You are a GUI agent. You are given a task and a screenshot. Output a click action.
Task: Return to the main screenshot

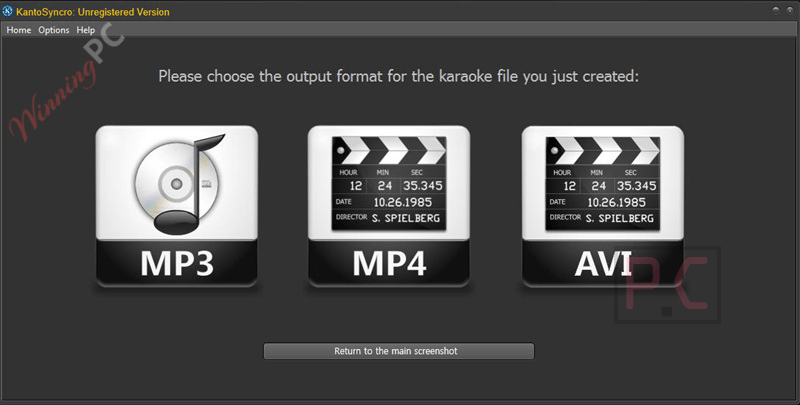coord(398,351)
